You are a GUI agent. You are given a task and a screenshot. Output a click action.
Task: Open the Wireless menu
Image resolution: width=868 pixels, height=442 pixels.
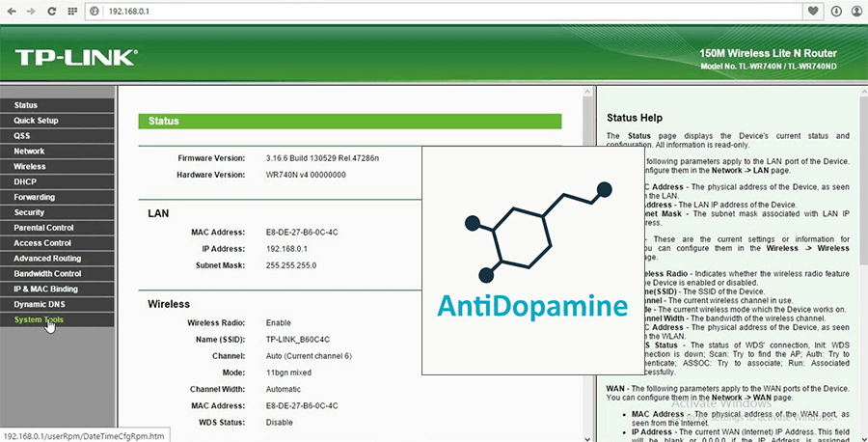(x=57, y=166)
